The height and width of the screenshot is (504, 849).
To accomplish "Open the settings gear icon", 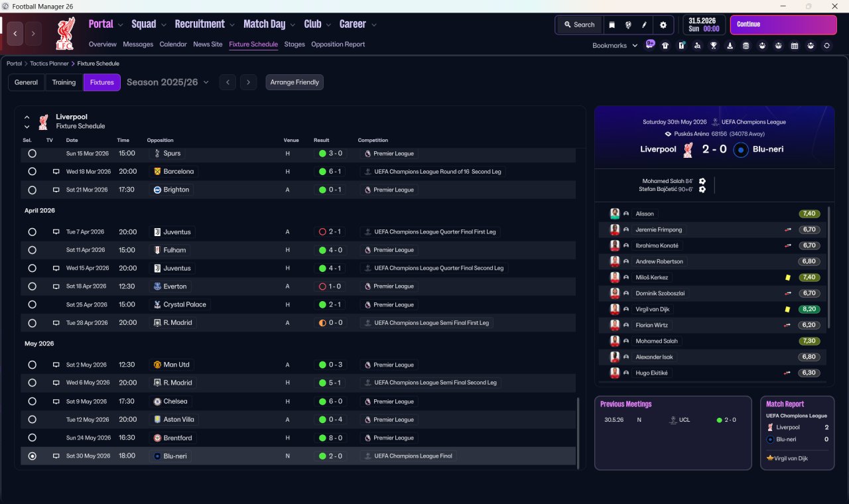I will point(663,25).
